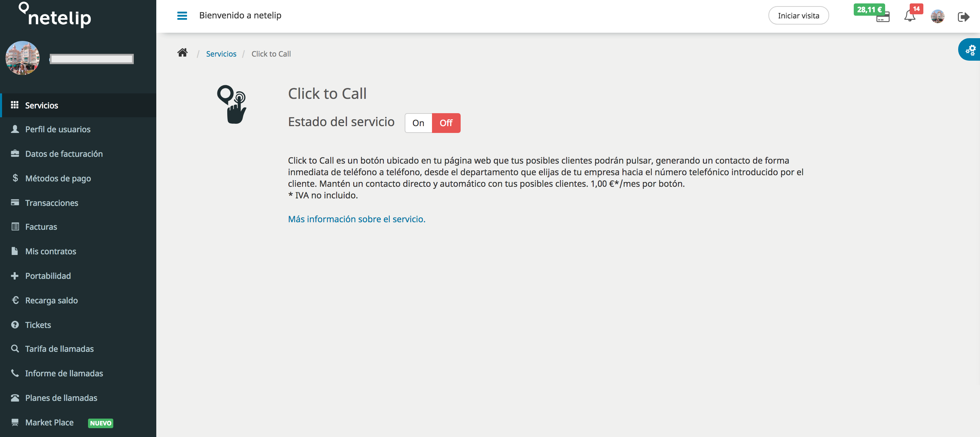The image size is (980, 437).
Task: Go to Facturas in sidebar
Action: click(x=41, y=227)
